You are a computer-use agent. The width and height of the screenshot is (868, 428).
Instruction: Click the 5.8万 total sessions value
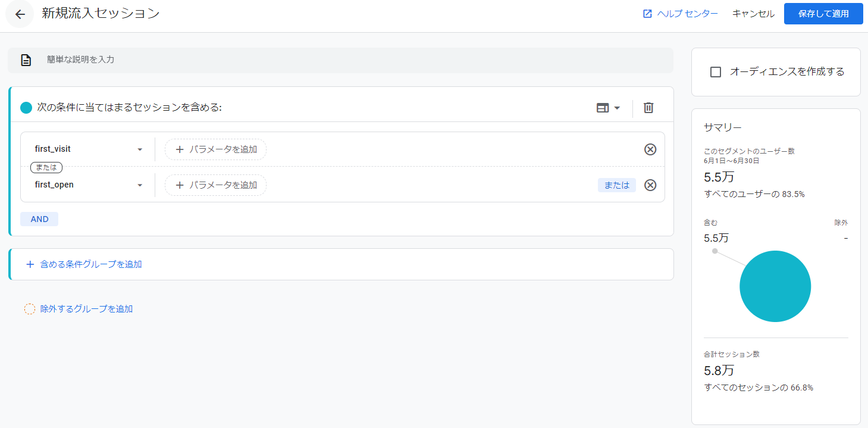[719, 371]
